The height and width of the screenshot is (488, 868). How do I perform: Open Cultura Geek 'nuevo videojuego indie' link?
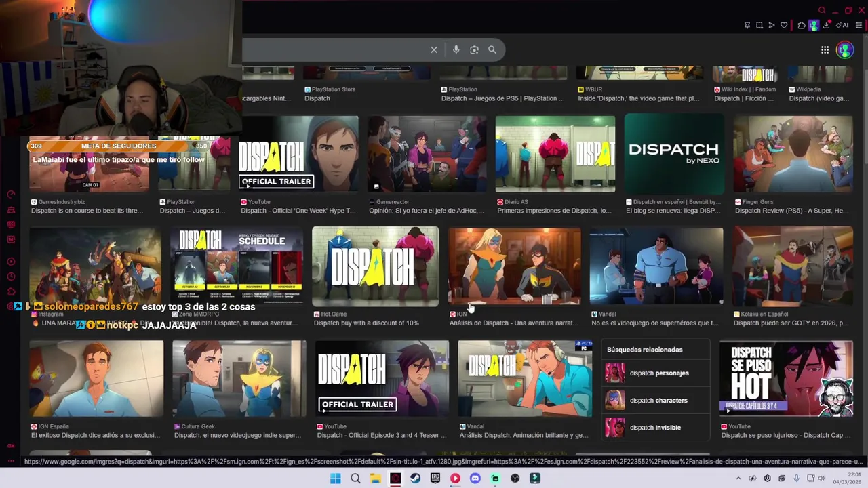click(237, 435)
